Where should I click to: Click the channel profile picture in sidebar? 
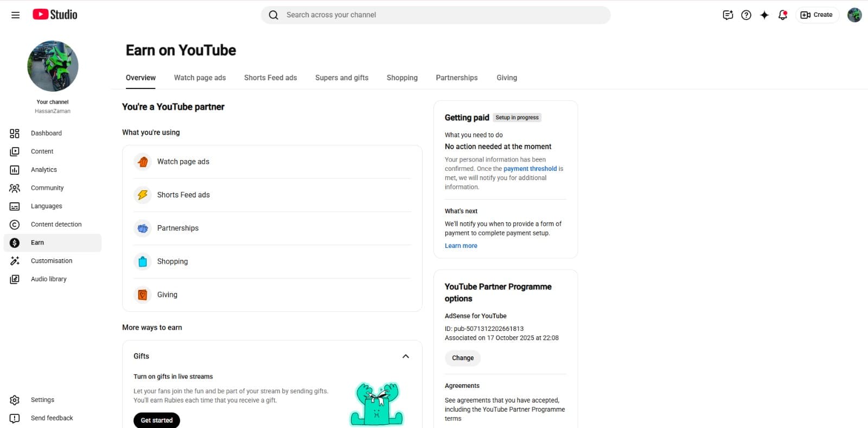tap(53, 66)
